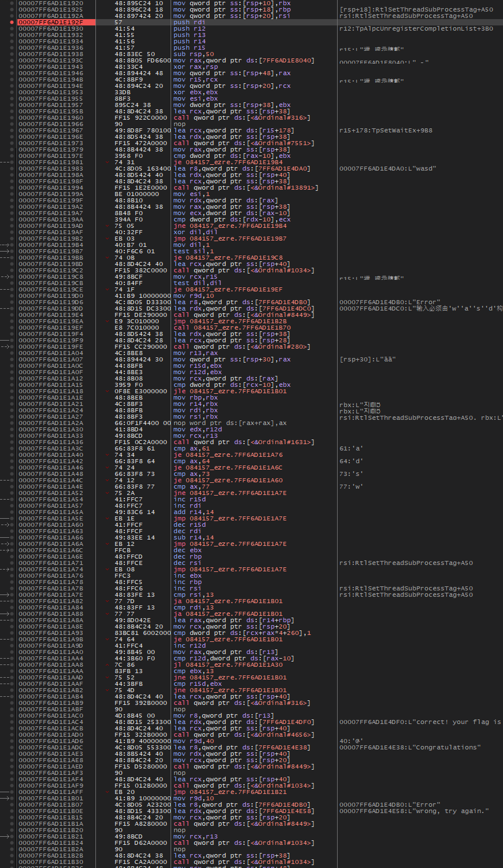Toggle the red breakpoint at 00007FF6AD1E192F
Image resolution: width=503 pixels, height=868 pixels.
(12, 23)
